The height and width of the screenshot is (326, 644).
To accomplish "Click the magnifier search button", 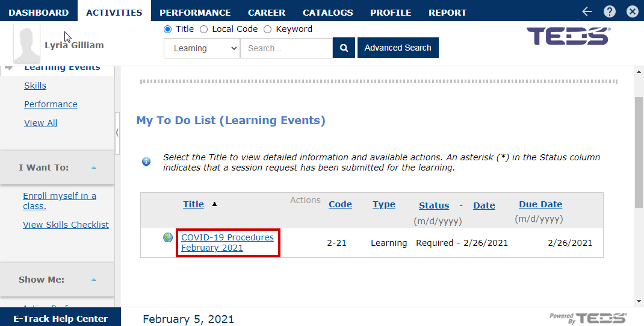I will (x=344, y=48).
